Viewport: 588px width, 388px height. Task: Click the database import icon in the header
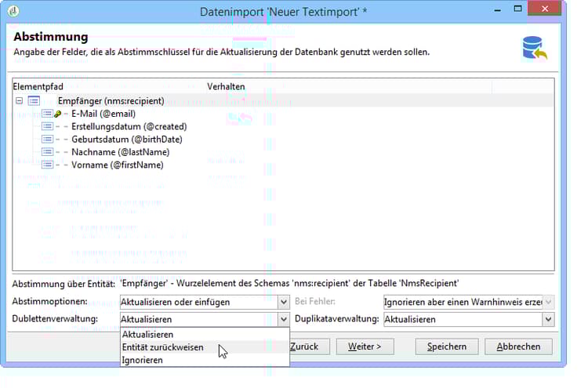pos(535,48)
